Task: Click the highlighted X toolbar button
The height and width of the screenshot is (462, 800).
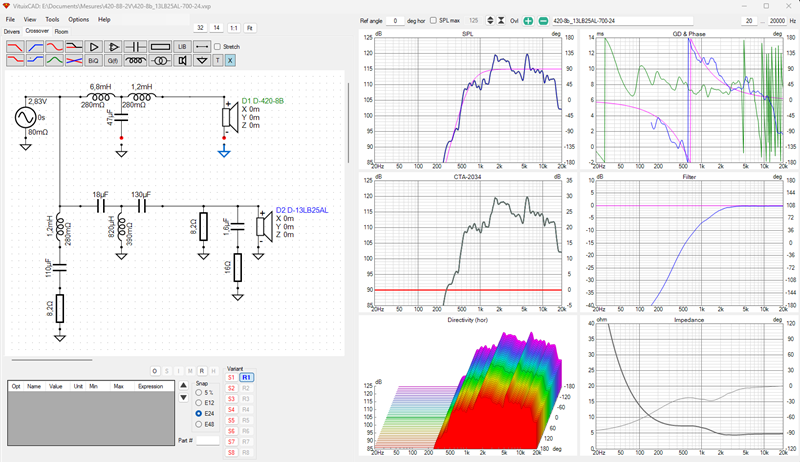Action: [230, 61]
